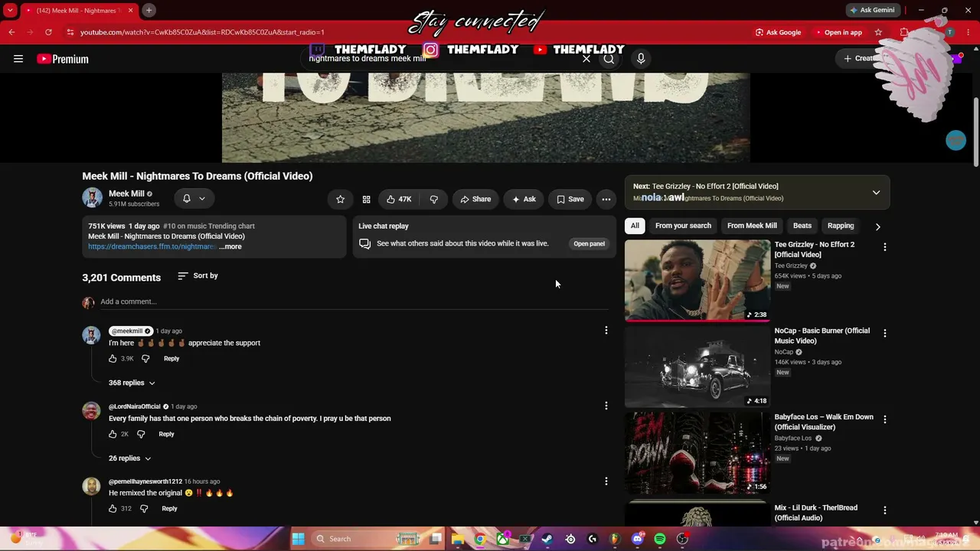Show more filter chips with right arrow
980x551 pixels.
(x=877, y=227)
